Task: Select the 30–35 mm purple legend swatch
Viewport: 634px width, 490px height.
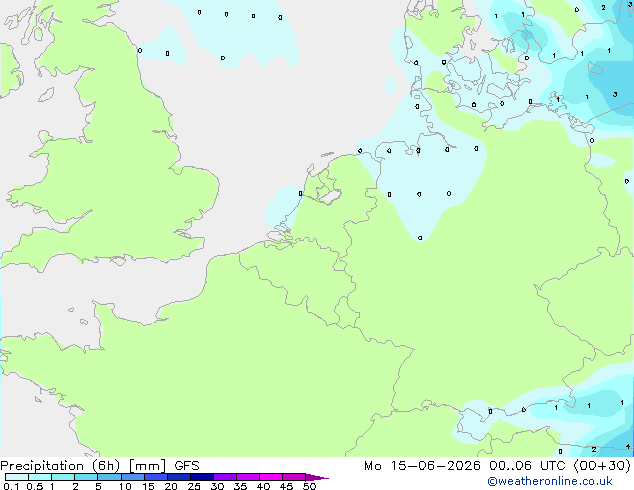Action: 225,477
